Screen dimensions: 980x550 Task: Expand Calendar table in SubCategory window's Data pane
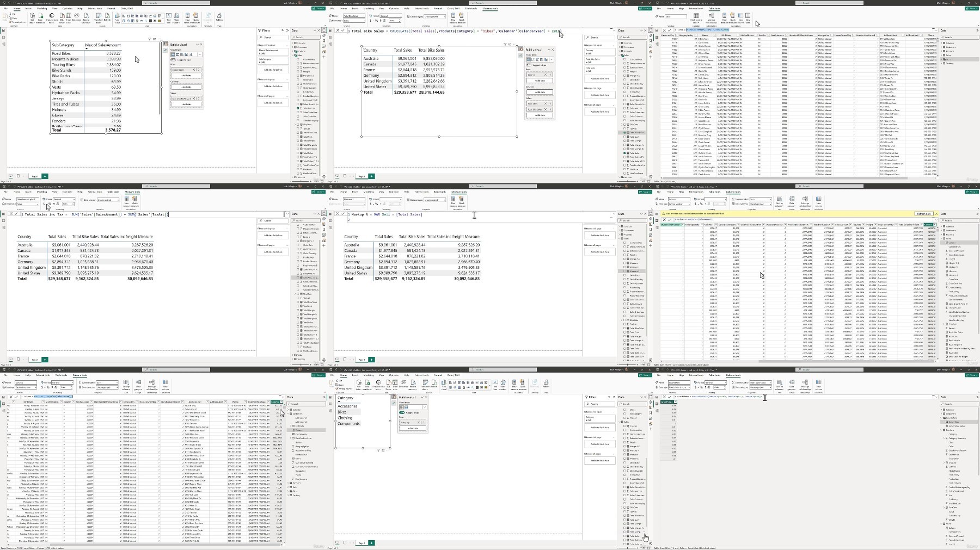click(x=292, y=43)
